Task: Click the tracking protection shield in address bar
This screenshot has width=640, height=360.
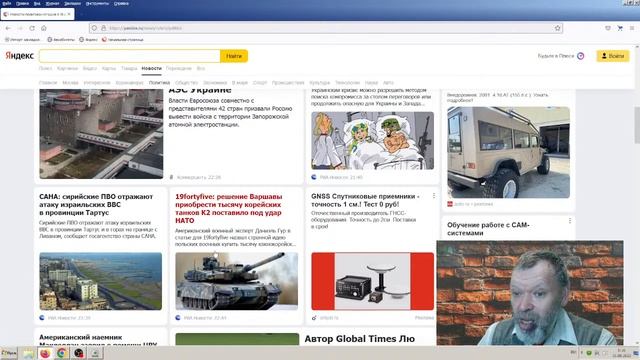Action: 94,28
